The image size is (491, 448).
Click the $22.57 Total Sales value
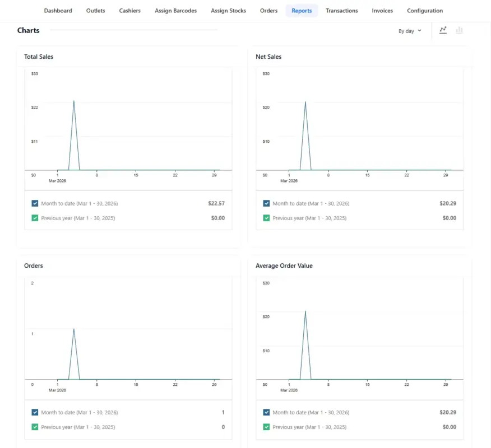point(216,203)
